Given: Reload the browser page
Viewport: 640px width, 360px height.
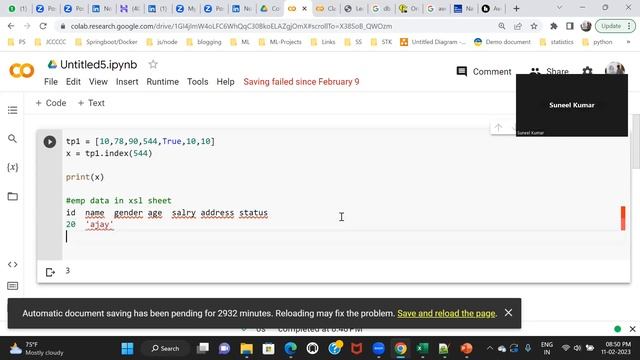Looking at the screenshot, I should [43, 26].
